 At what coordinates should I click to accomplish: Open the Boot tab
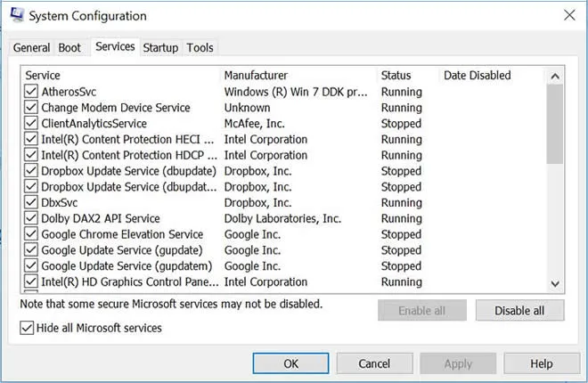tap(69, 48)
